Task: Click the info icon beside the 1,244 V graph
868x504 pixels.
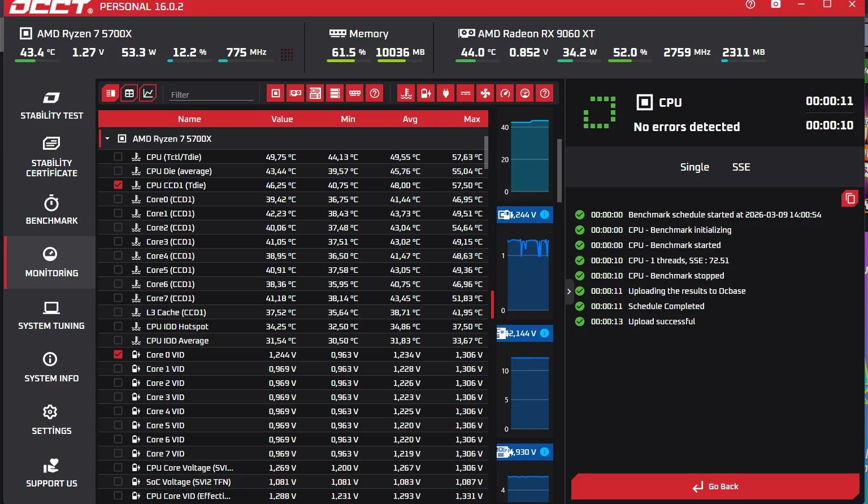Action: (x=545, y=215)
